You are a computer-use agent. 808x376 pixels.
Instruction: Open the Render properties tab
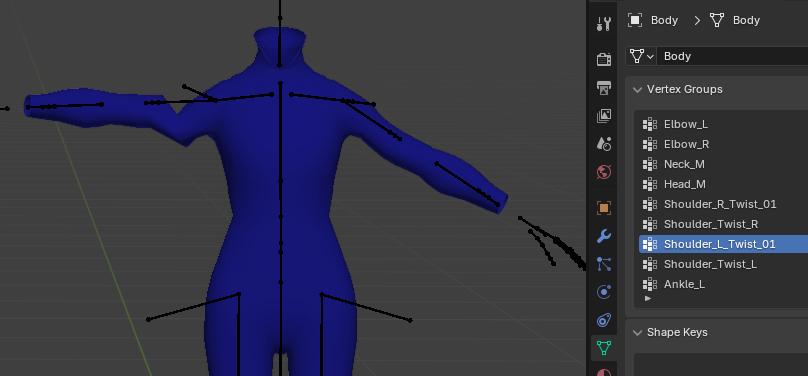coord(603,59)
